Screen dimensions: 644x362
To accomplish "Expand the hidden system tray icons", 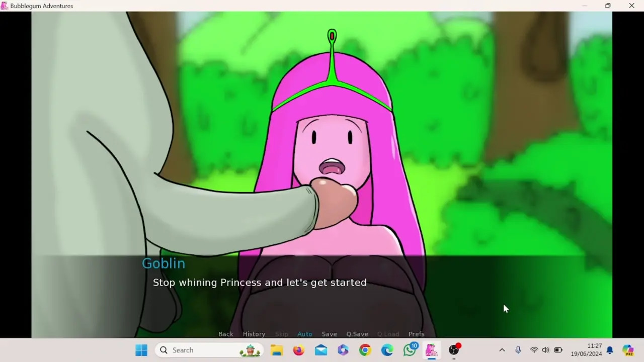I will [x=502, y=350].
